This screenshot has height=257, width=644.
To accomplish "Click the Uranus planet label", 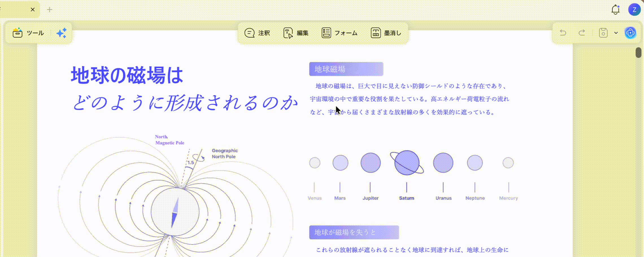I will pyautogui.click(x=443, y=198).
